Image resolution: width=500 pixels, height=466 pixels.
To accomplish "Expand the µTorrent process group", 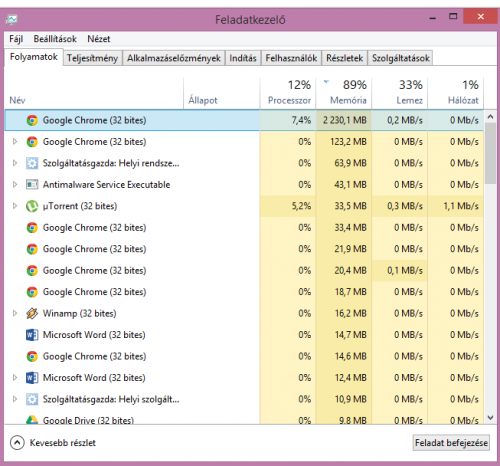I will point(15,206).
